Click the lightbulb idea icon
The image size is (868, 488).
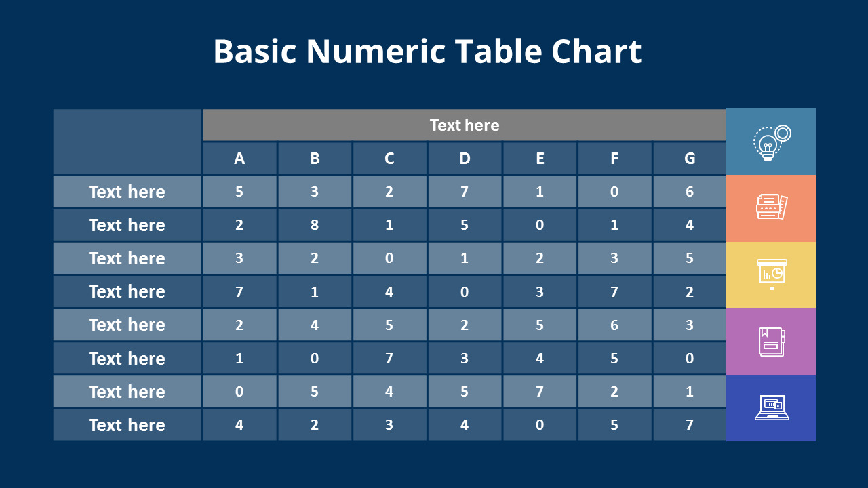point(772,142)
